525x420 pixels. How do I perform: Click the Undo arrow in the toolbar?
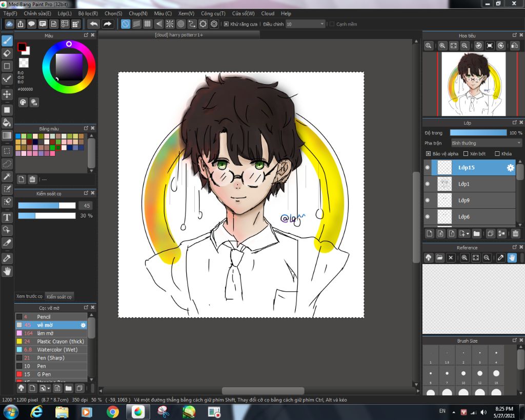[x=94, y=24]
